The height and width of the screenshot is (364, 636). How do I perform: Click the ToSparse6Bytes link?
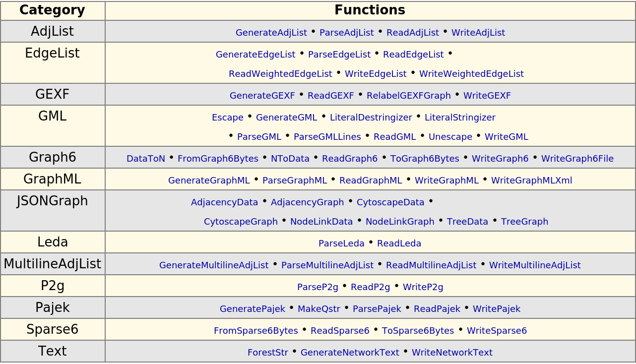[x=418, y=331]
